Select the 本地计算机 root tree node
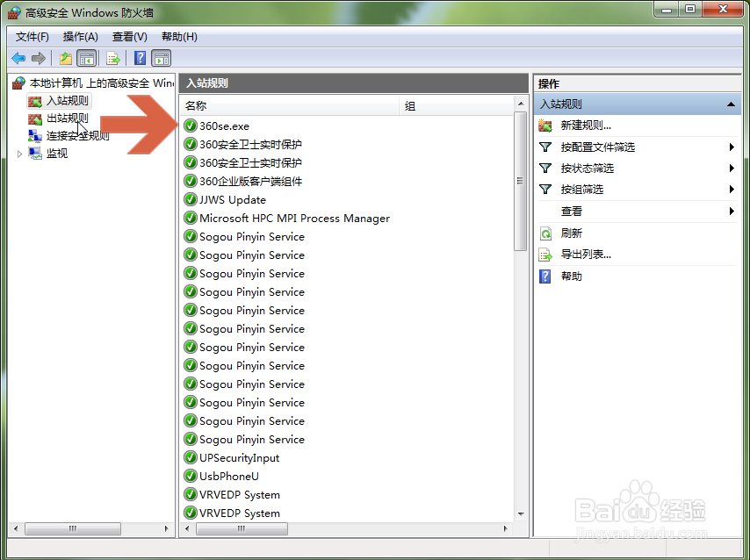The height and width of the screenshot is (560, 750). pyautogui.click(x=102, y=83)
